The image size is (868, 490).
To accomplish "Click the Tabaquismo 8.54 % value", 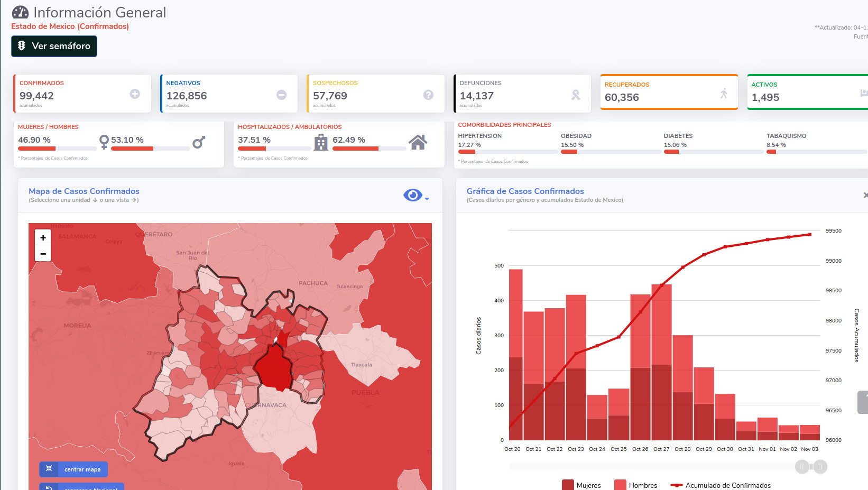I will [x=776, y=145].
